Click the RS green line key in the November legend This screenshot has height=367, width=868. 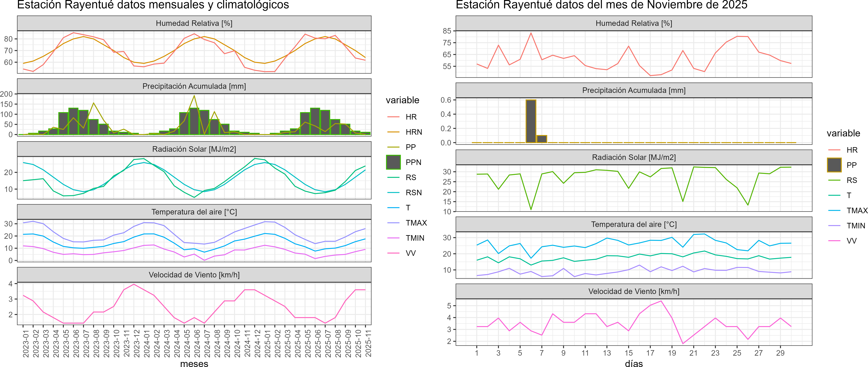click(x=834, y=180)
